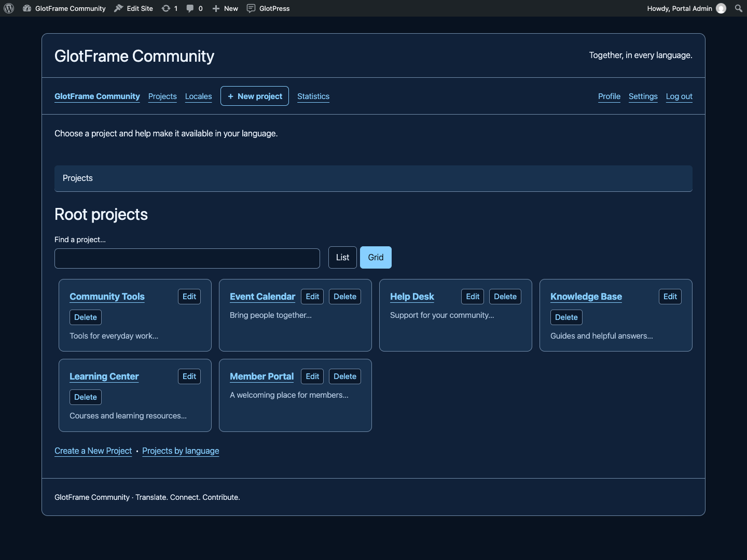Screen dimensions: 747x560
Task: Click Edit Site in the admin bar
Action: 134,8
